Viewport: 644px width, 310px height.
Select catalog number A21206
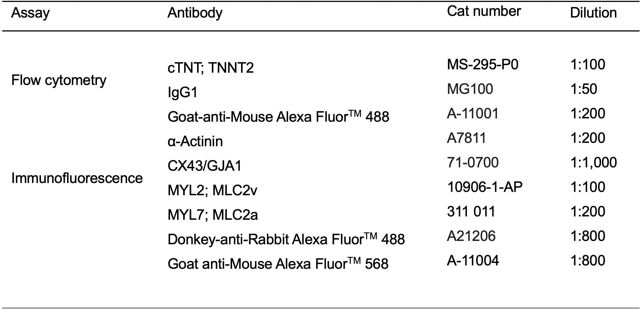click(471, 236)
